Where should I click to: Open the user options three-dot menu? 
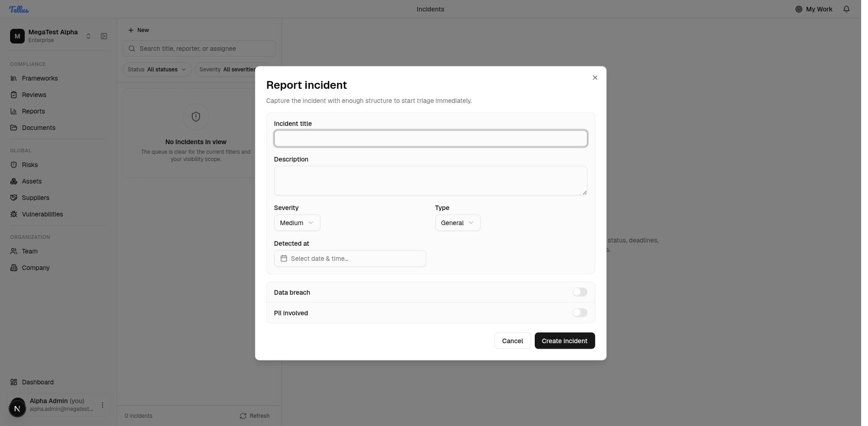pyautogui.click(x=103, y=405)
